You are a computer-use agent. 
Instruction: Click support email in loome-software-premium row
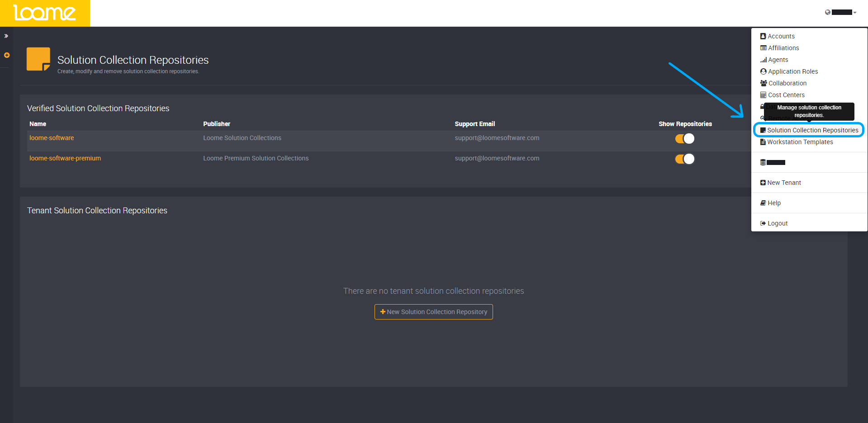point(497,158)
